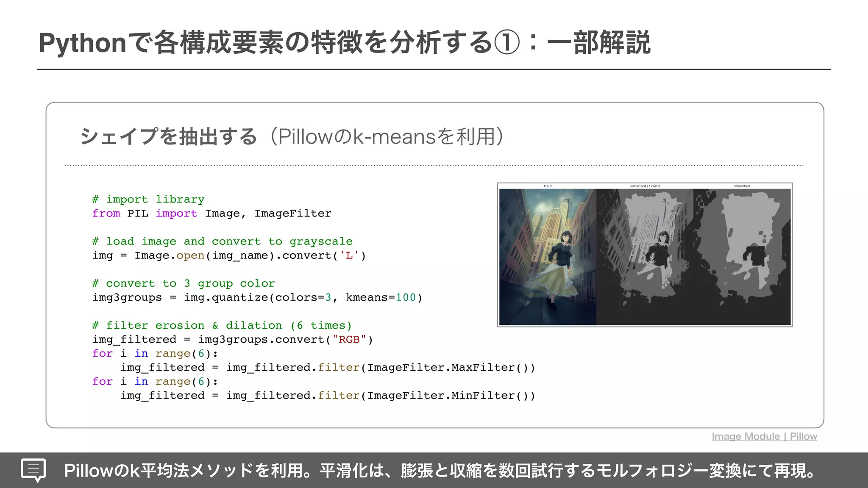This screenshot has width=868, height=488.
Task: Click the '# import library' comment line
Action: point(148,199)
